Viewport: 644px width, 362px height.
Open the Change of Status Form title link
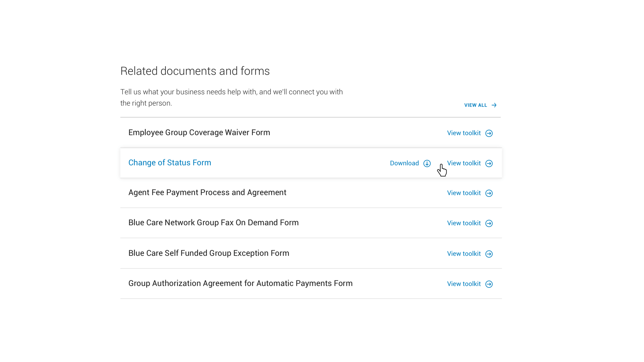pyautogui.click(x=170, y=163)
